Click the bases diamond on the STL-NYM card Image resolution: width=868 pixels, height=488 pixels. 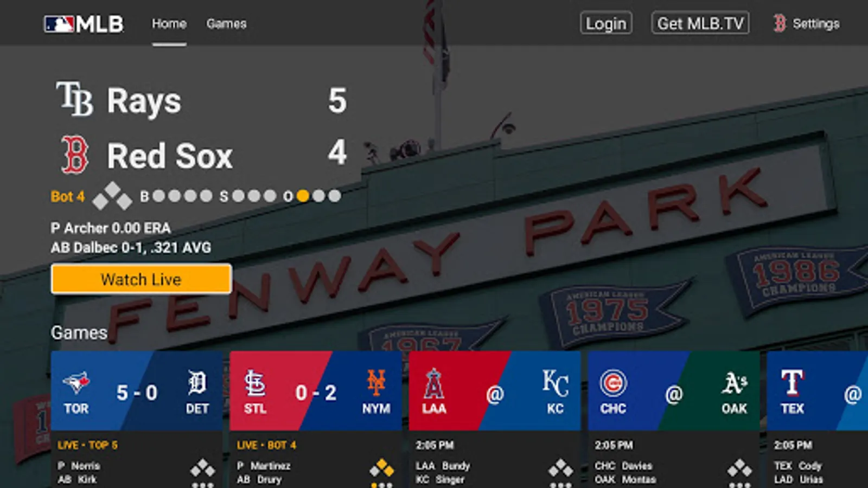(x=381, y=468)
